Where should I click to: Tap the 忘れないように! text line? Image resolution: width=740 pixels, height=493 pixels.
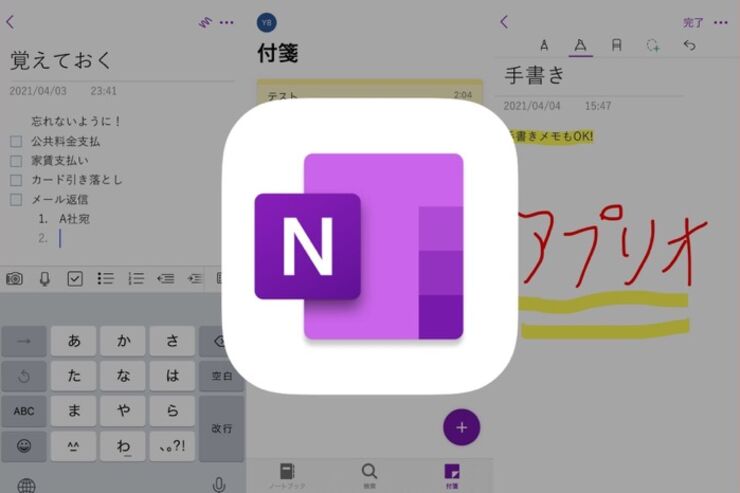coord(76,122)
